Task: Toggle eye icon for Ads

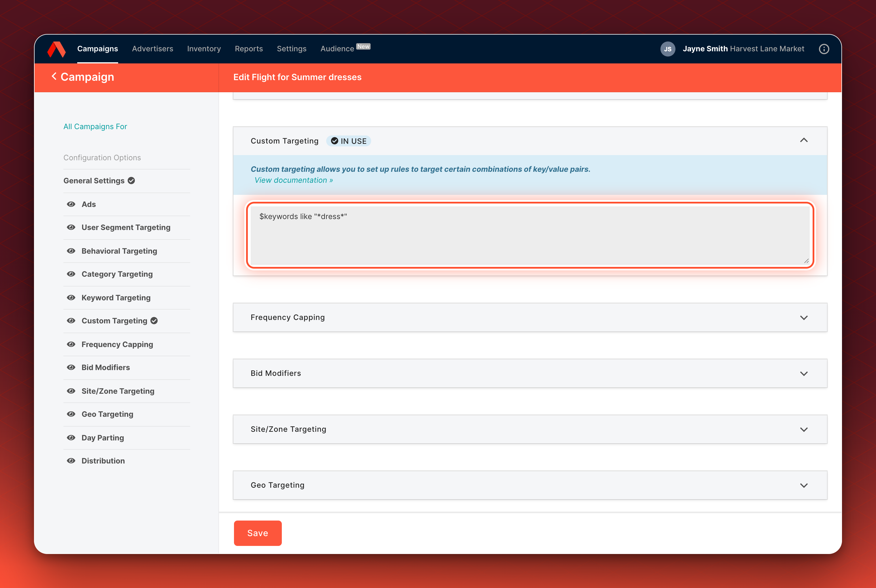Action: 71,204
